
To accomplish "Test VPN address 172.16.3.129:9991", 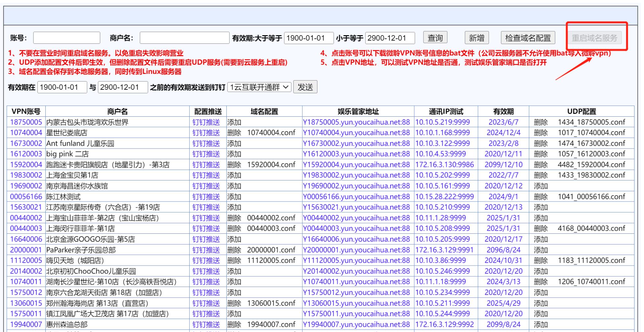I will coord(445,250).
